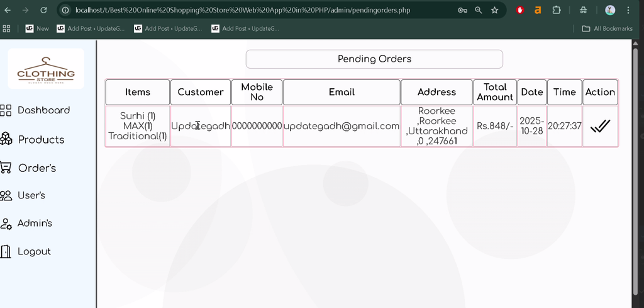Viewport: 644px width, 308px height.
Task: Click the date 2025-10-28
Action: click(x=532, y=126)
